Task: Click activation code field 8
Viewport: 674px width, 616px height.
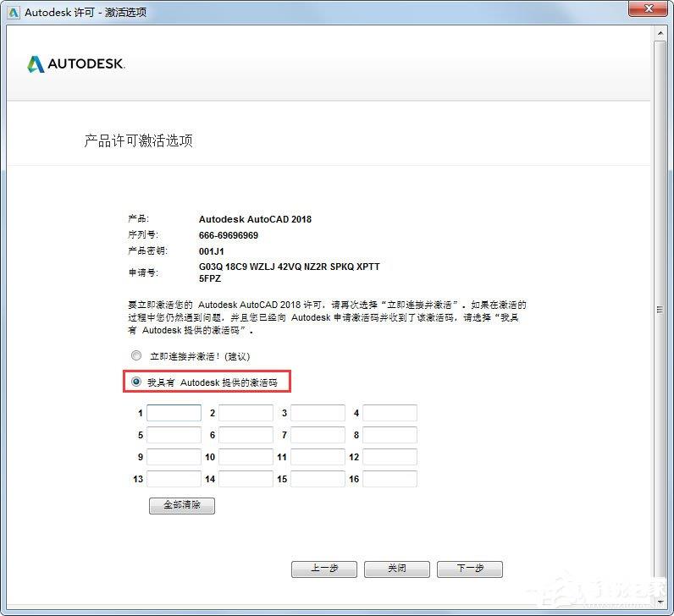Action: (389, 435)
